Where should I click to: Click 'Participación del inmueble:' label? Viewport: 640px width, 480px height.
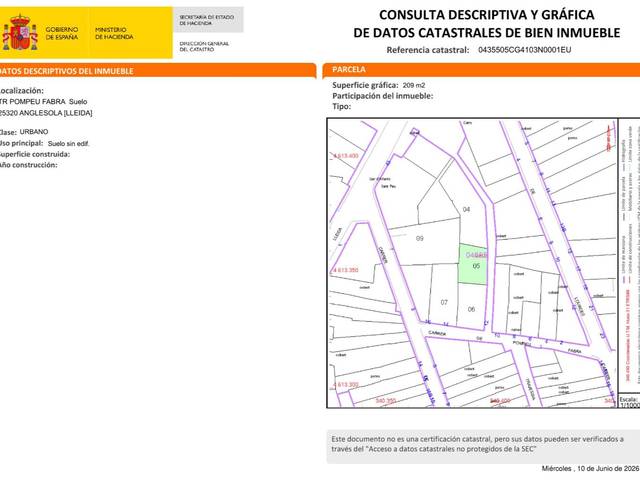pyautogui.click(x=382, y=96)
